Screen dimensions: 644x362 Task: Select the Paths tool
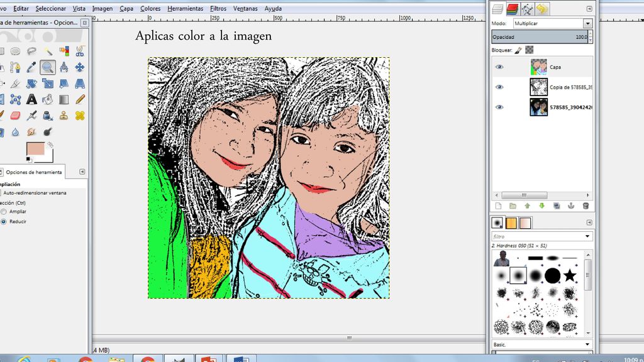click(x=15, y=67)
